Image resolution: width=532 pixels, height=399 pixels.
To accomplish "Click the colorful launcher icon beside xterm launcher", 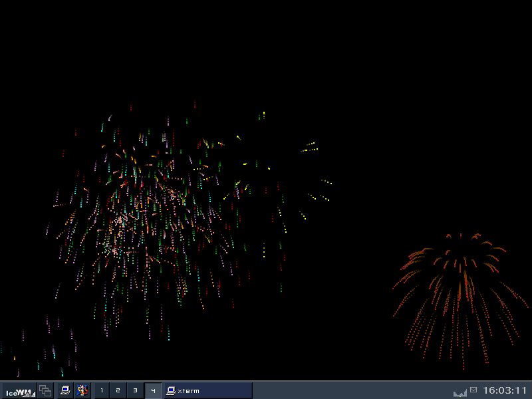I will pos(82,391).
